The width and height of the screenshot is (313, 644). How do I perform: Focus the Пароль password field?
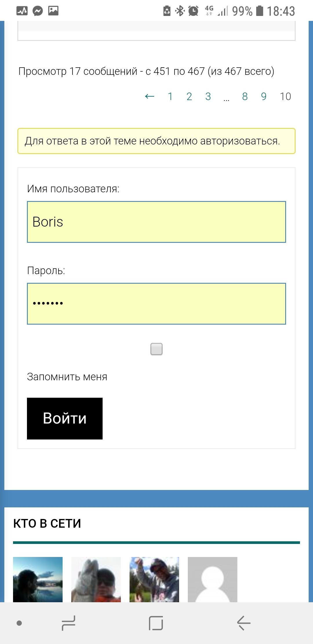click(156, 303)
